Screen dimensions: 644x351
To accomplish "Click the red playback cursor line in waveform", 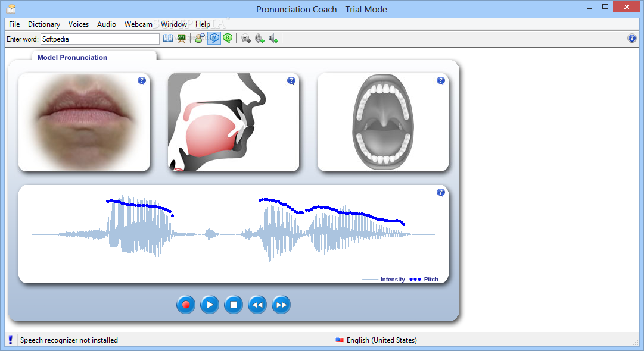I will click(32, 234).
